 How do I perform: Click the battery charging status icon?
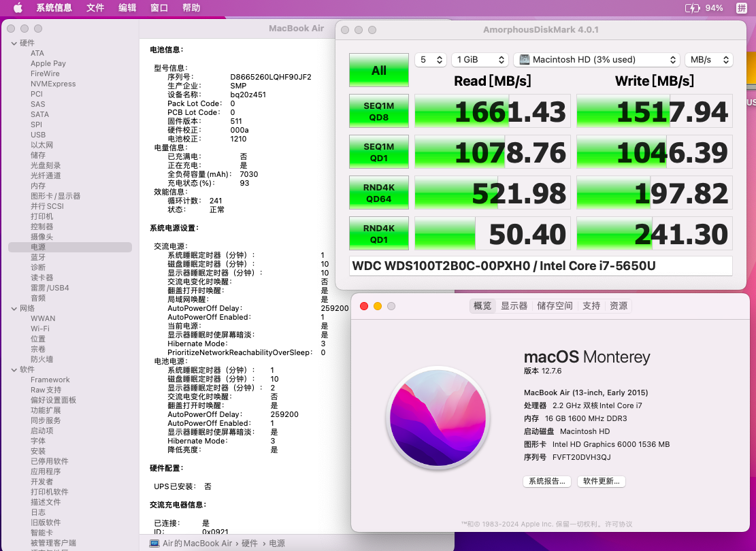pyautogui.click(x=692, y=7)
